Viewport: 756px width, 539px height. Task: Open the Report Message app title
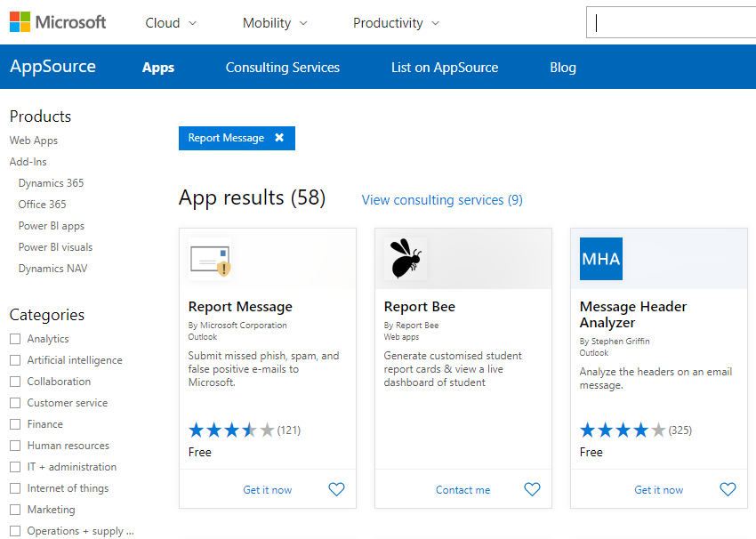(x=241, y=307)
